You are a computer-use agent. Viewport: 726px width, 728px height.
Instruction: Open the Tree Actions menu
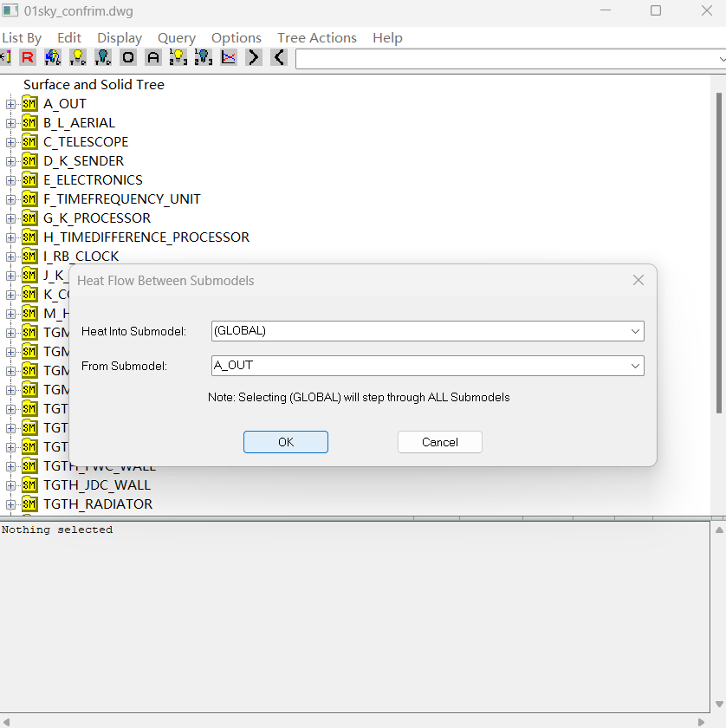(x=316, y=38)
